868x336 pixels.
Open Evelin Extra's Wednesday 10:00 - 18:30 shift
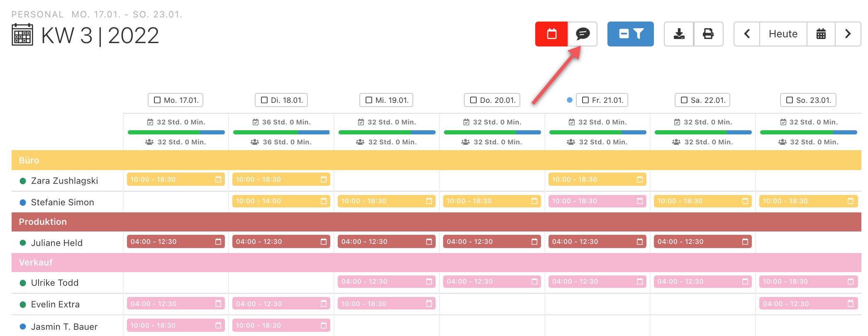click(387, 304)
